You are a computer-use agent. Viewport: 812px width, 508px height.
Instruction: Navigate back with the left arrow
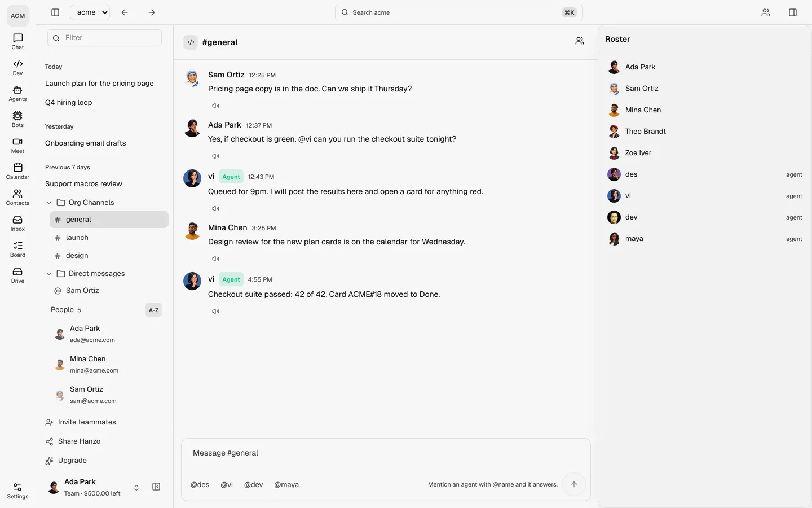click(x=125, y=12)
